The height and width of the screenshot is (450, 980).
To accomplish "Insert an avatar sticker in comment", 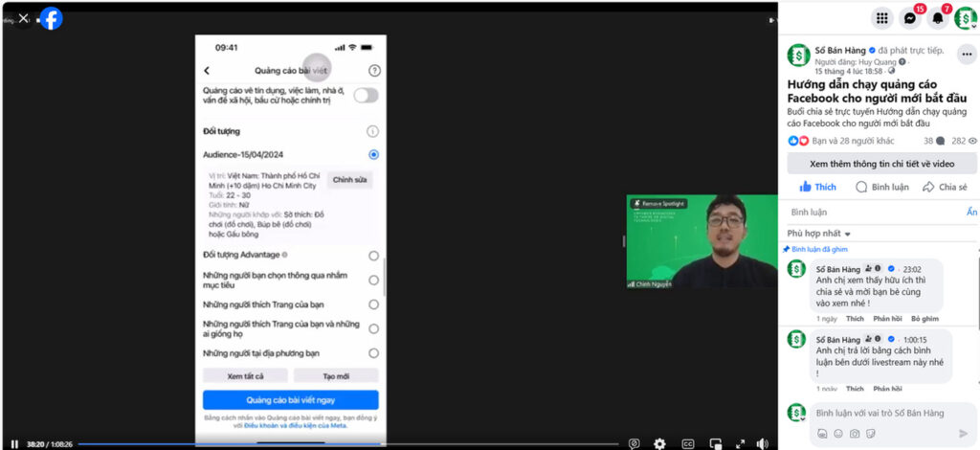I will pos(822,433).
